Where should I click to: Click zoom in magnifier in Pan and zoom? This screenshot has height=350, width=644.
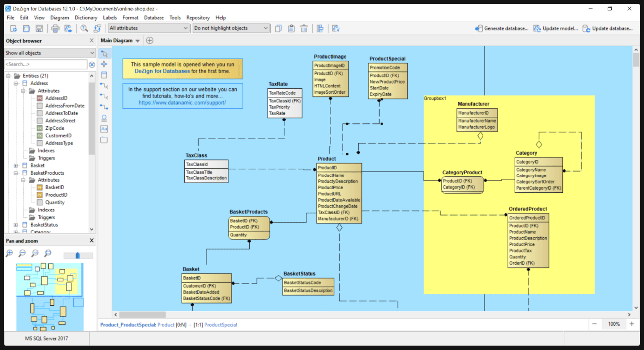coord(9,254)
